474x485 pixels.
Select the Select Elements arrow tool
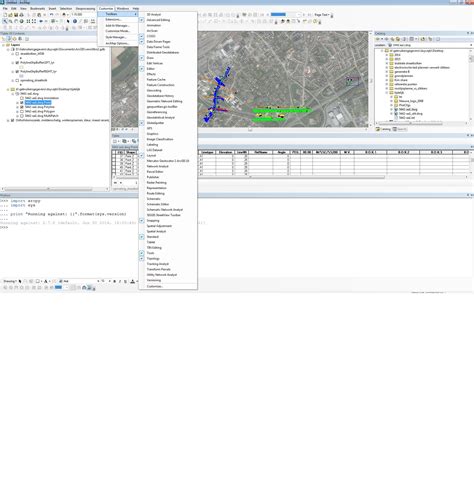point(68,21)
